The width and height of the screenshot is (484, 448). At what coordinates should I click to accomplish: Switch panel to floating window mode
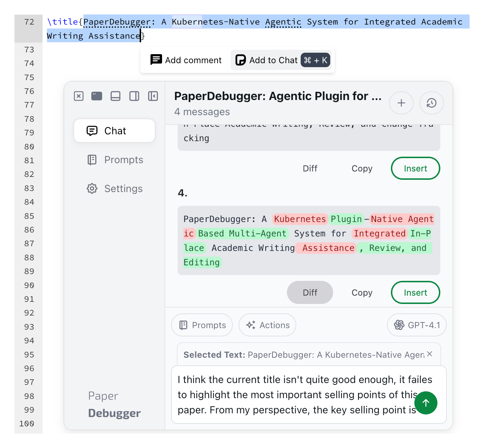click(97, 96)
